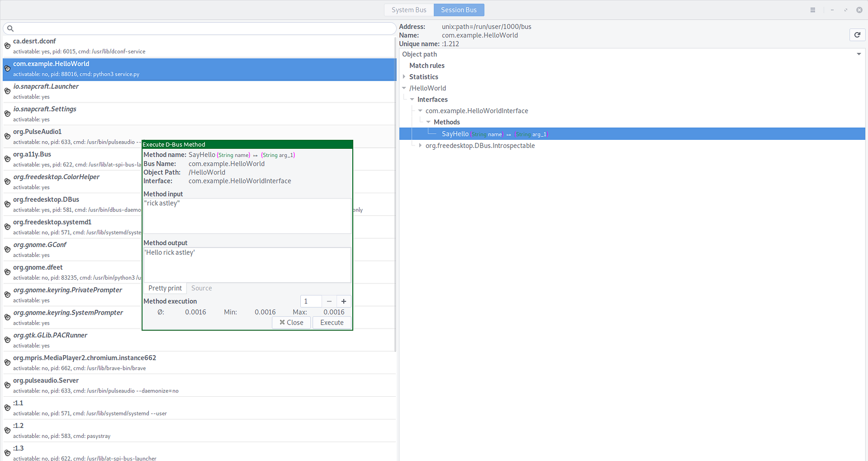Click the icon beside org.freedesktop.DBus
Screen dimensions: 868x461
pos(8,204)
